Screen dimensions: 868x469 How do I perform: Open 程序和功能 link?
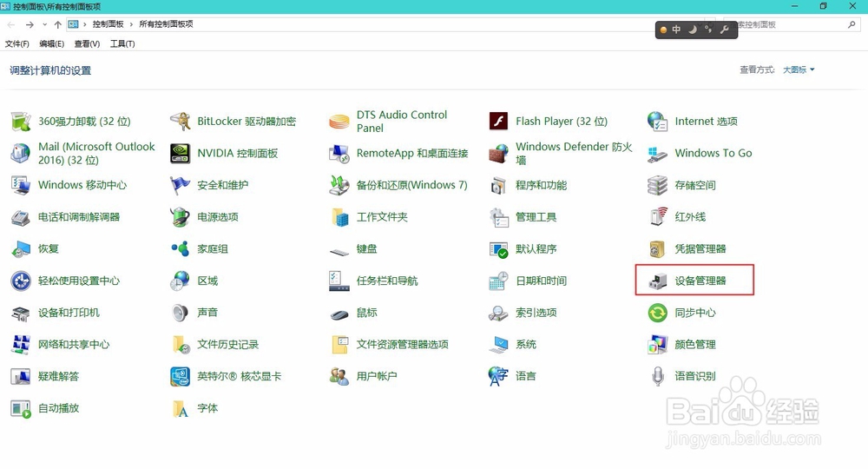coord(541,185)
